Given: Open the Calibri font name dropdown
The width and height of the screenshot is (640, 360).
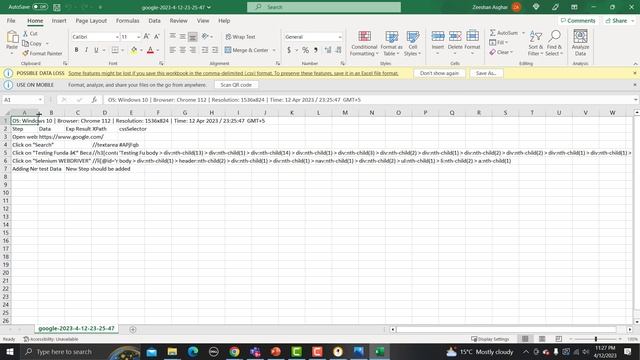Looking at the screenshot, I should pyautogui.click(x=117, y=37).
